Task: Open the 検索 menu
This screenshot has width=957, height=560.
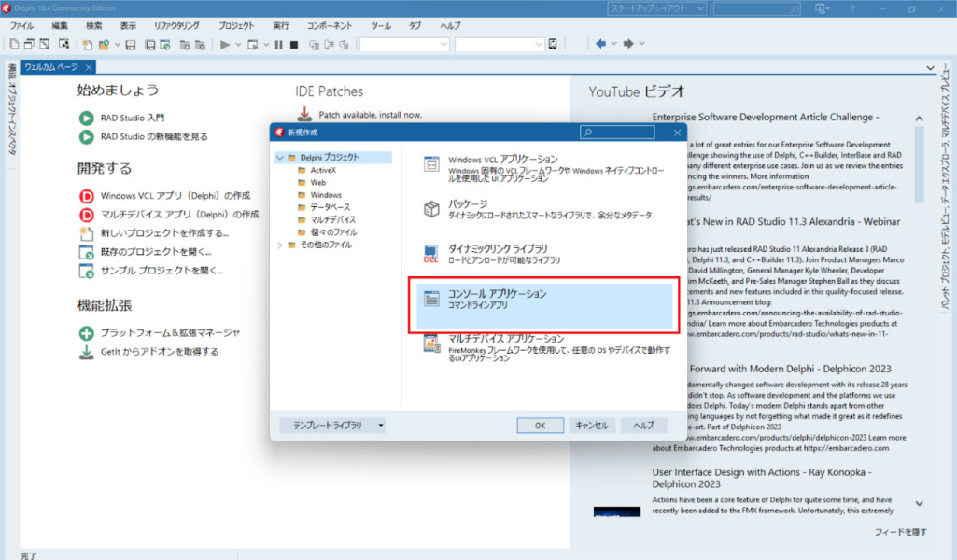Action: [x=94, y=25]
